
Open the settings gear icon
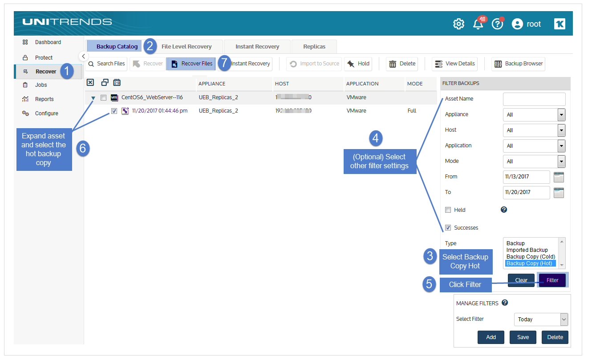pyautogui.click(x=458, y=24)
